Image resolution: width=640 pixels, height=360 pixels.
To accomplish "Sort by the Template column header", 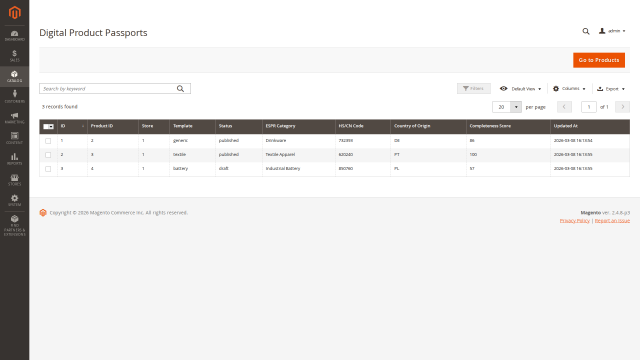I will coord(192,126).
